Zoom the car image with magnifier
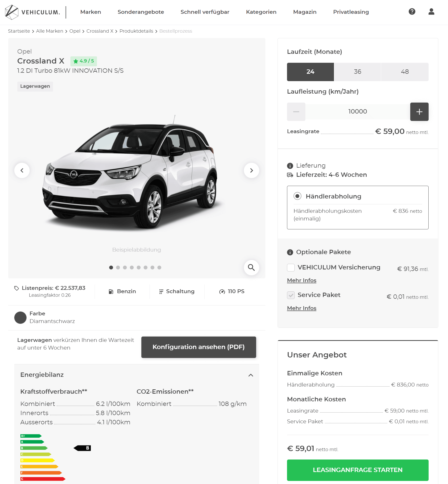The width and height of the screenshot is (448, 484). tap(251, 267)
